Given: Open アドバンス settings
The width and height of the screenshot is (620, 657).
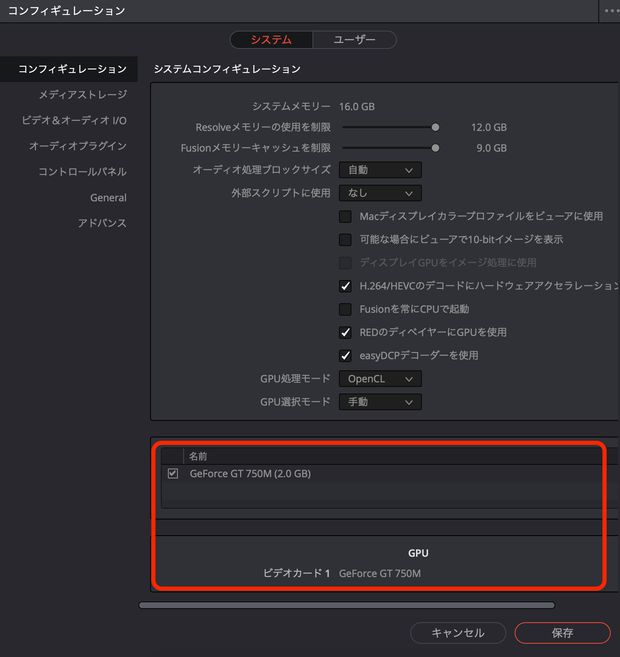Looking at the screenshot, I should pos(102,223).
